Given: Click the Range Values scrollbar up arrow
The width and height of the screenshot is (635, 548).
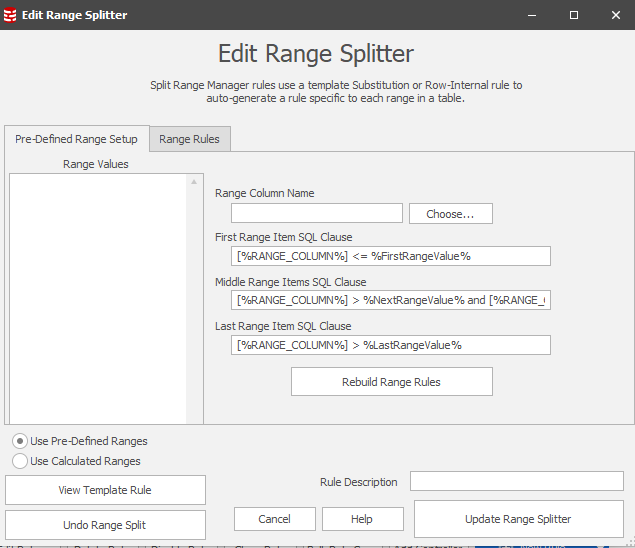Looking at the screenshot, I should coord(195,182).
